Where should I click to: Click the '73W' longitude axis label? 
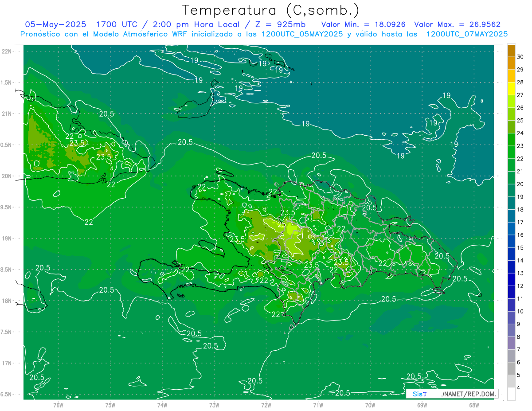(214, 405)
